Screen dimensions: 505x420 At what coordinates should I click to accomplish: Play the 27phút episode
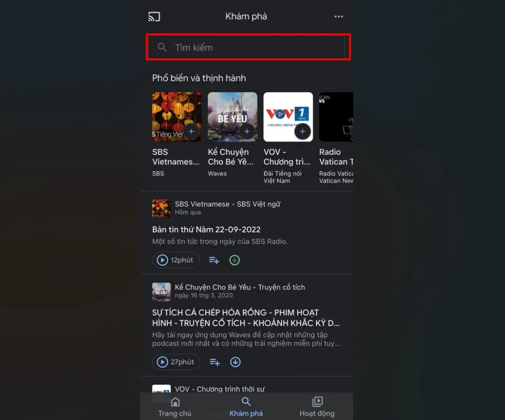(x=176, y=362)
